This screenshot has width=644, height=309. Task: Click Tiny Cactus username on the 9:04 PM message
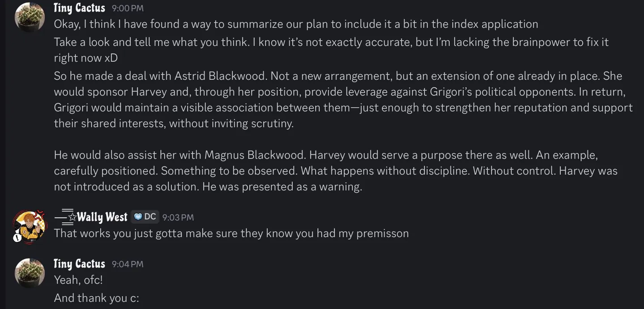pos(79,264)
